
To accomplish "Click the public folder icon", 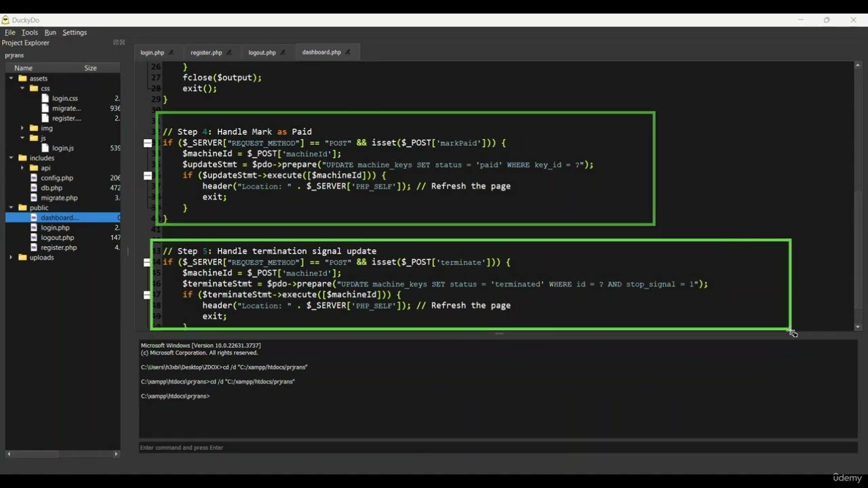I will 22,207.
